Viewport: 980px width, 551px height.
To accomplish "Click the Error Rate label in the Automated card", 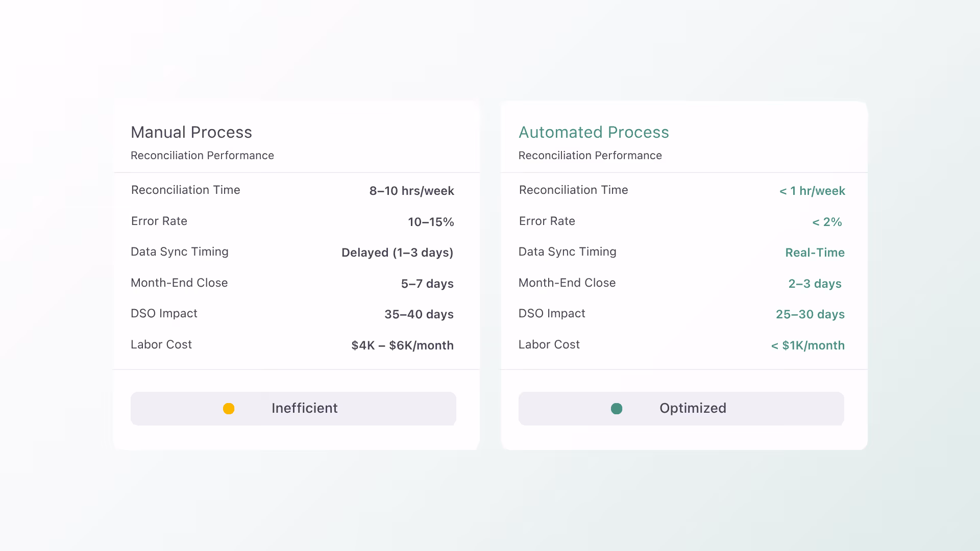I will [547, 221].
